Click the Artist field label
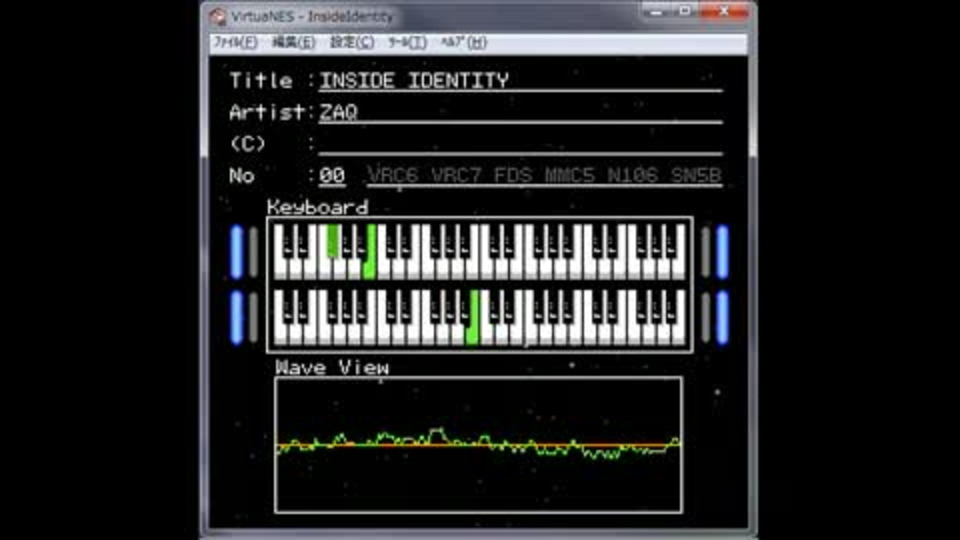 267,112
